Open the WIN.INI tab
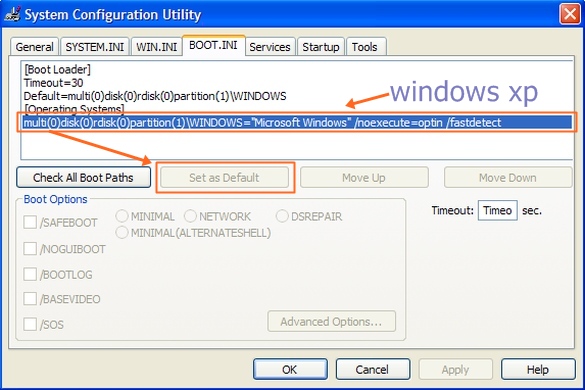 (x=157, y=47)
